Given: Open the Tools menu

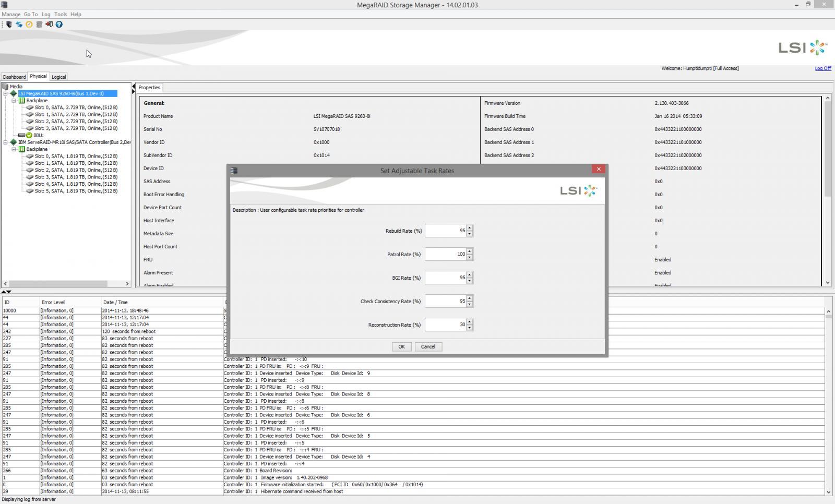Looking at the screenshot, I should point(61,14).
